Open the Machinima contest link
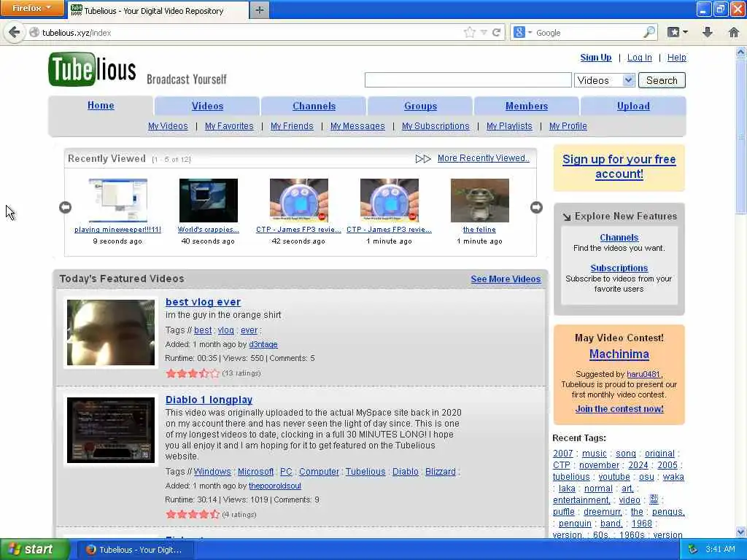The width and height of the screenshot is (747, 560). [x=619, y=354]
